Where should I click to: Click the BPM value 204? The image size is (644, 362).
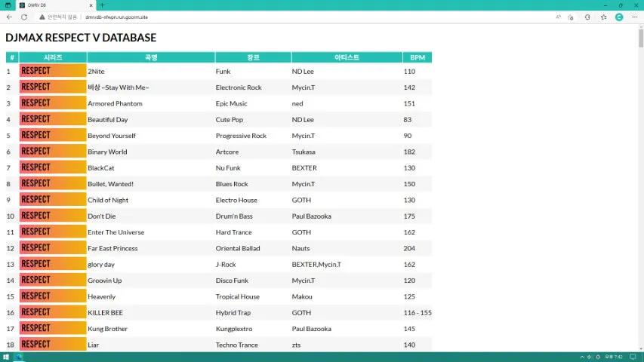(x=409, y=248)
